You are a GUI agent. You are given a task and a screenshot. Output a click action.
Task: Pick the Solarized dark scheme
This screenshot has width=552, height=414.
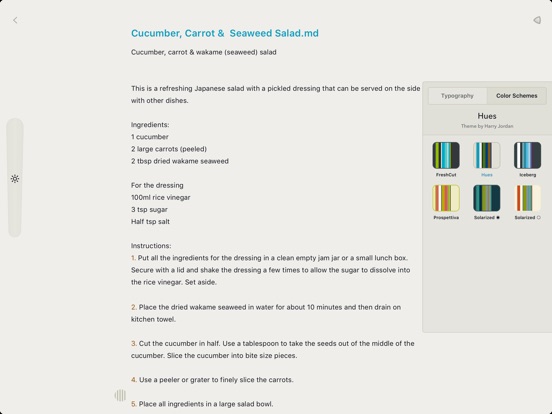[x=487, y=198]
